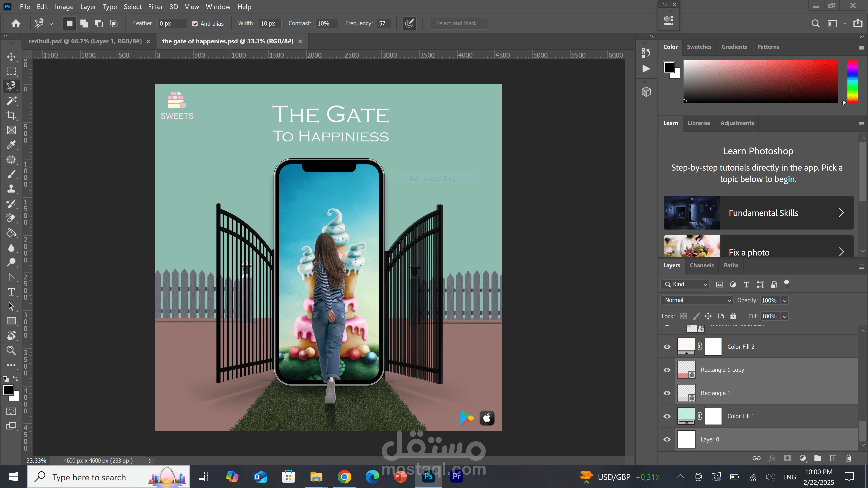Hide the Rectangle 1 layer
The image size is (868, 488).
point(667,393)
